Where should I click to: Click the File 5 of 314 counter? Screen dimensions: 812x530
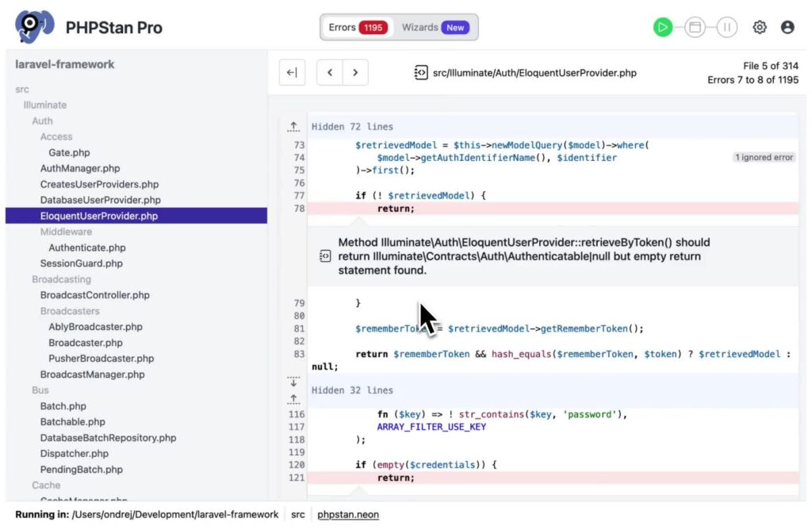coord(771,66)
